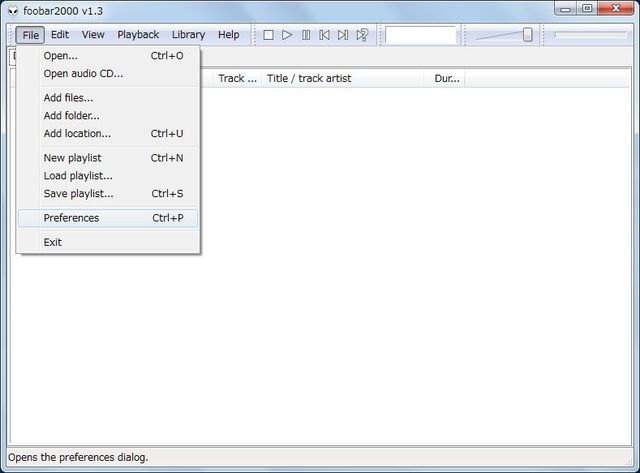
Task: Skip to the next track
Action: (x=343, y=35)
